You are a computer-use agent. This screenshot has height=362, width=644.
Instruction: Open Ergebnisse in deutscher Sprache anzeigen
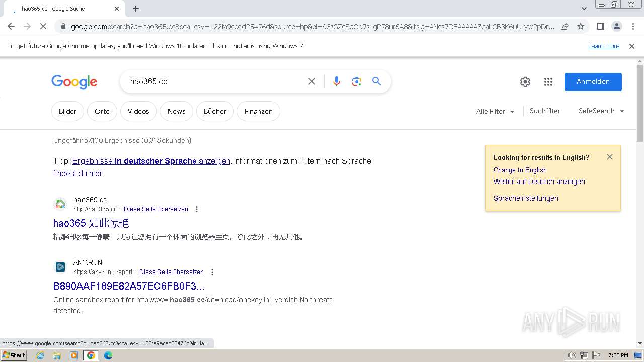pos(151,161)
